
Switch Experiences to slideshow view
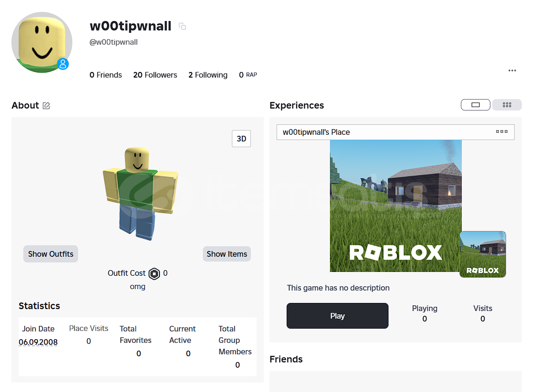click(476, 105)
